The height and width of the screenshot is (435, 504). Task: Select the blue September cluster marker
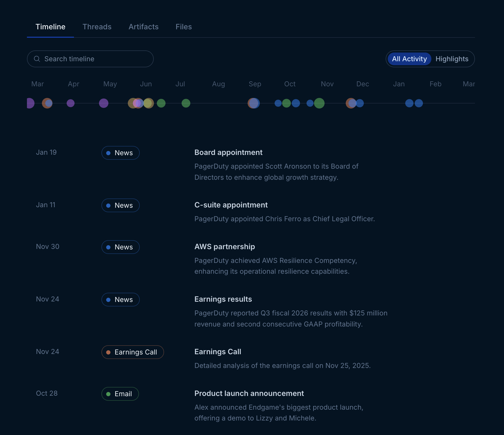click(254, 103)
